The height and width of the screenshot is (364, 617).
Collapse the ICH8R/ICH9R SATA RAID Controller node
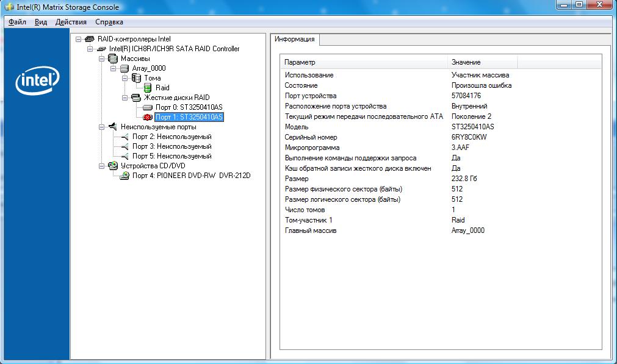90,49
